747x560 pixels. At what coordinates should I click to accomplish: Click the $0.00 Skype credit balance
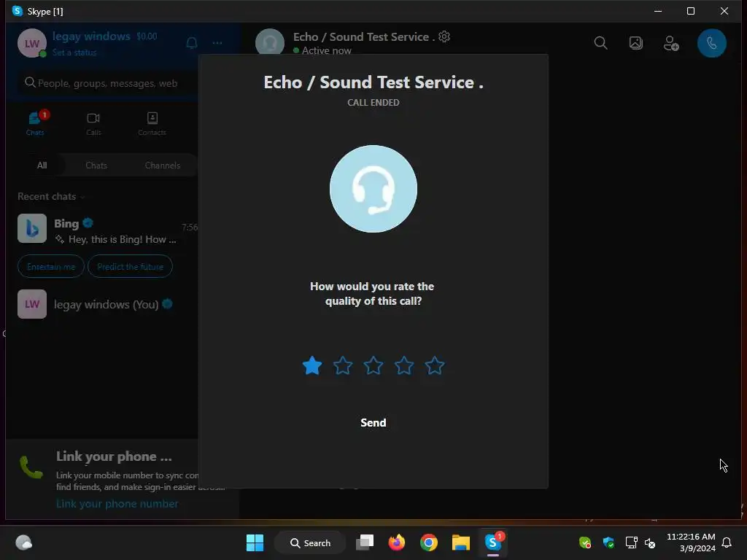pyautogui.click(x=147, y=36)
